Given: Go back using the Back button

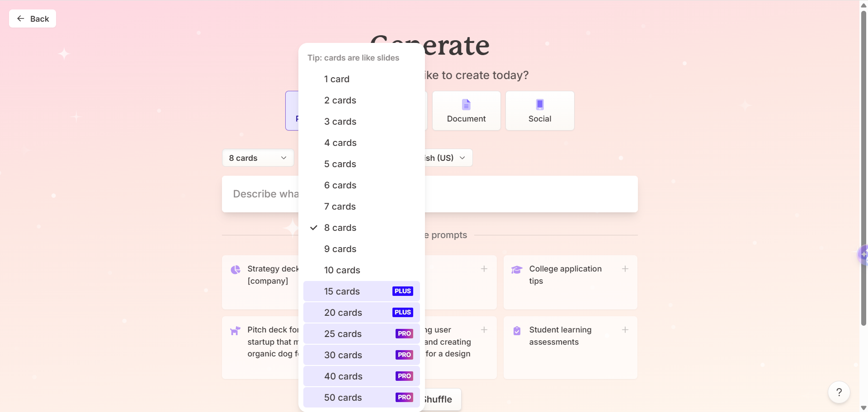Looking at the screenshot, I should tap(33, 19).
